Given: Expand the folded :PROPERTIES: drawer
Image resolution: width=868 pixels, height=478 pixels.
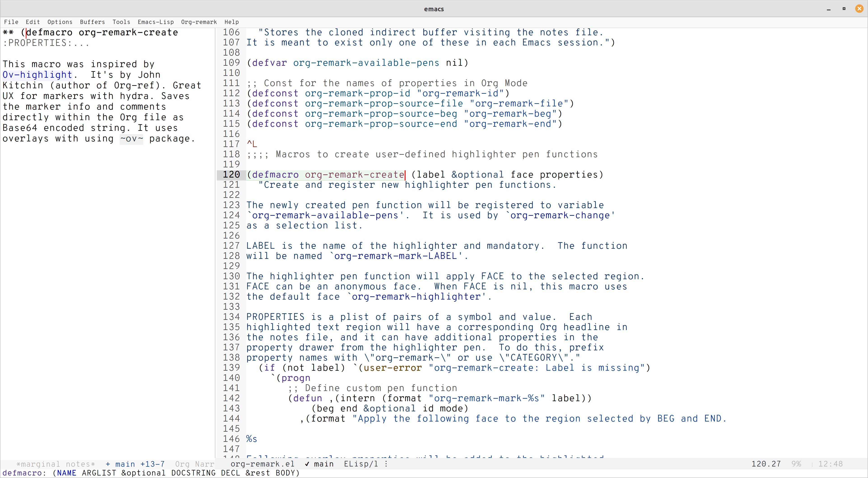Looking at the screenshot, I should pyautogui.click(x=46, y=43).
